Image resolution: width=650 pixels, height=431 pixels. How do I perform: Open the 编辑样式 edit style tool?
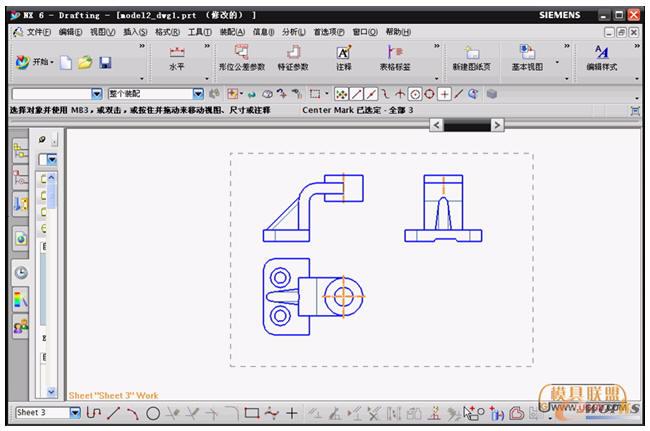click(x=601, y=57)
